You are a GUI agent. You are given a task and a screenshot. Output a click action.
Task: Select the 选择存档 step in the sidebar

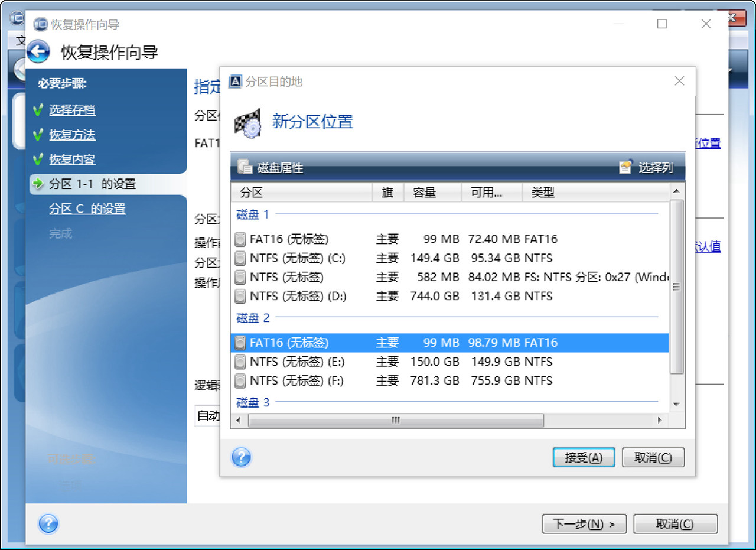[x=73, y=110]
